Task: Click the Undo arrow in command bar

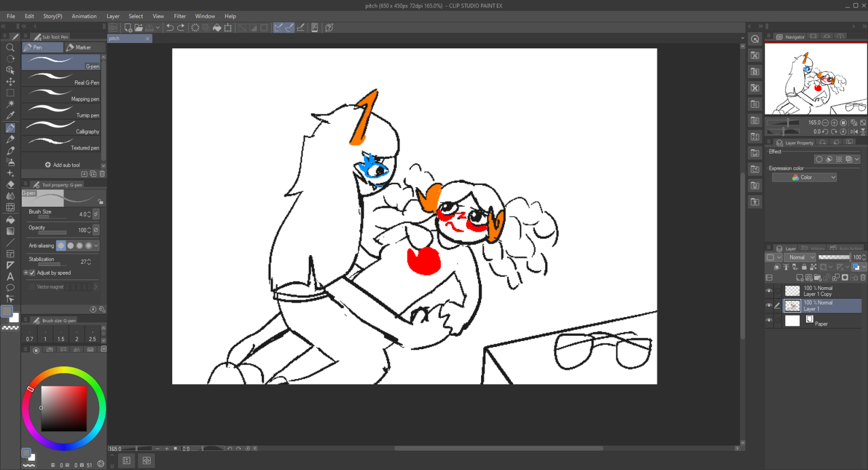Action: [x=170, y=27]
